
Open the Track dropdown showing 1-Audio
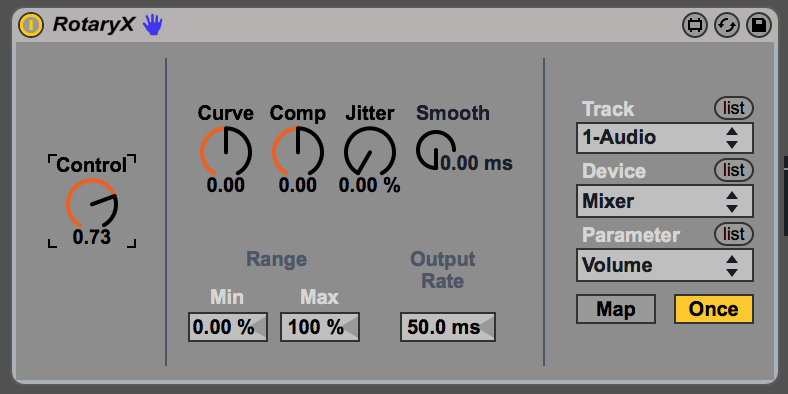pos(664,138)
